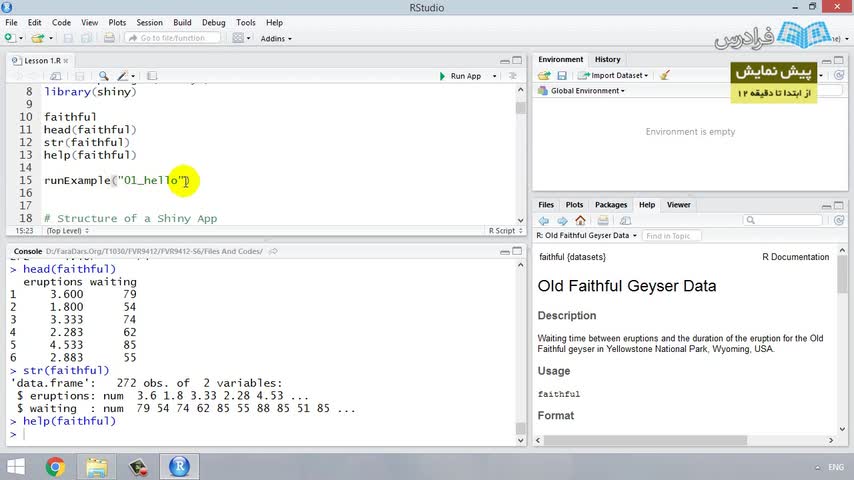Open the Open File folder icon
The height and width of the screenshot is (480, 854).
[x=38, y=38]
